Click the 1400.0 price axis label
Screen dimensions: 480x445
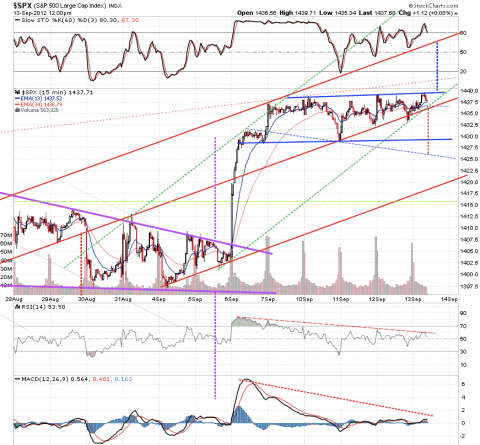[x=470, y=274]
